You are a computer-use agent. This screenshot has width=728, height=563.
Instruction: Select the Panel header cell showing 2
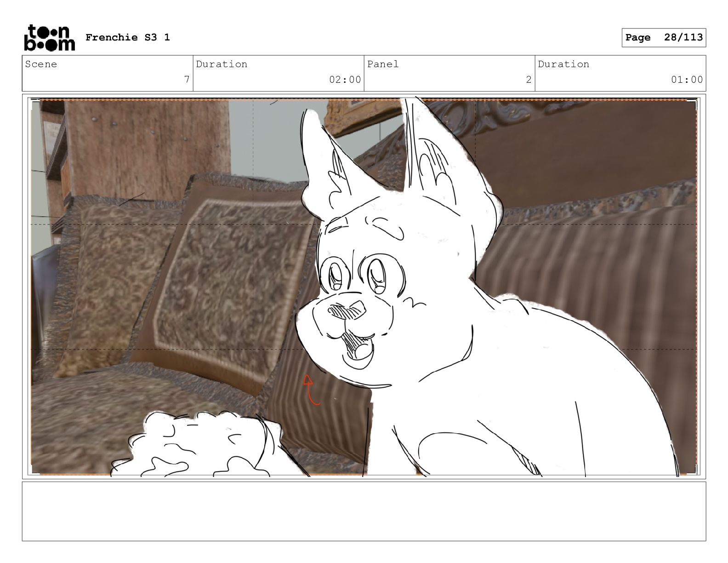(449, 73)
